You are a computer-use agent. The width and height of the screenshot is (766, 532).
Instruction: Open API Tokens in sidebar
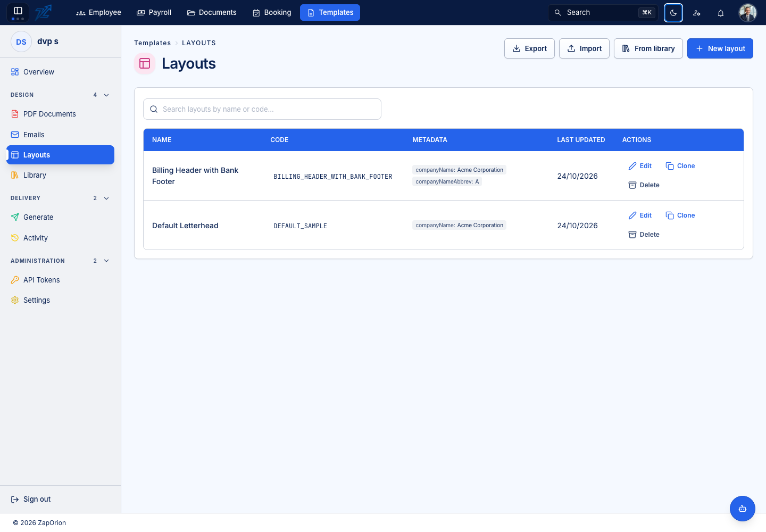pyautogui.click(x=60, y=280)
